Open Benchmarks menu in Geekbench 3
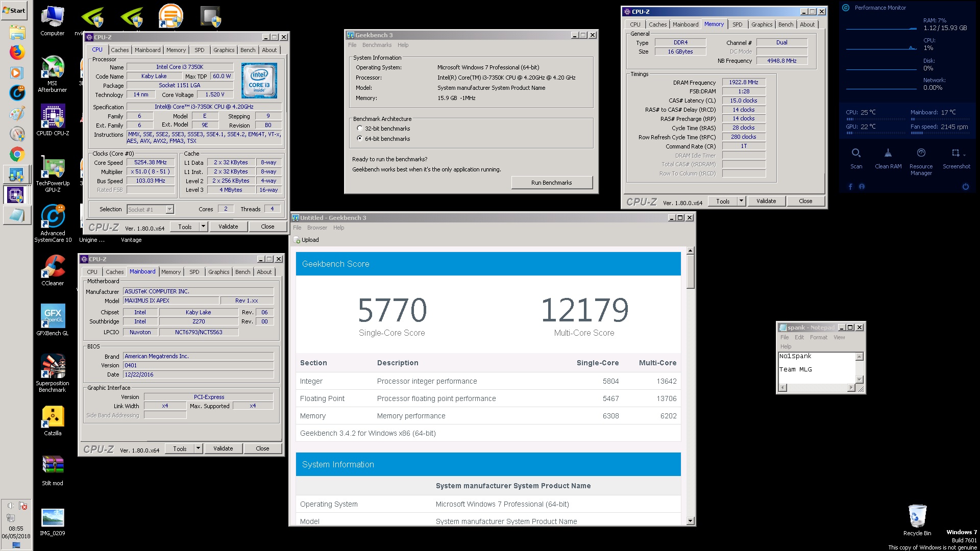Screen dimensions: 980x551 [377, 45]
